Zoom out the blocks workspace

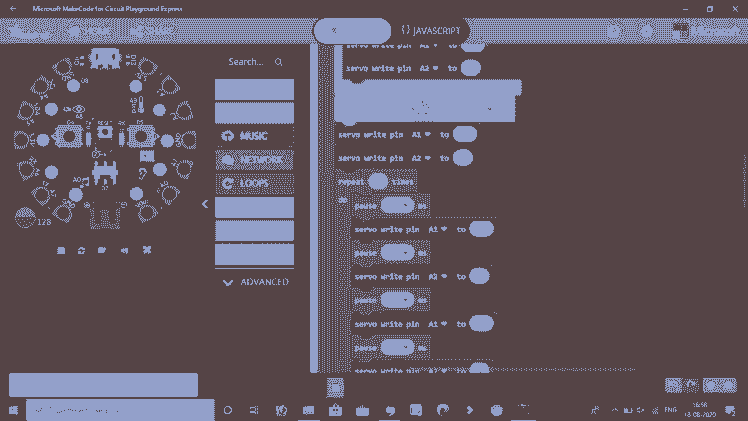pyautogui.click(x=711, y=385)
